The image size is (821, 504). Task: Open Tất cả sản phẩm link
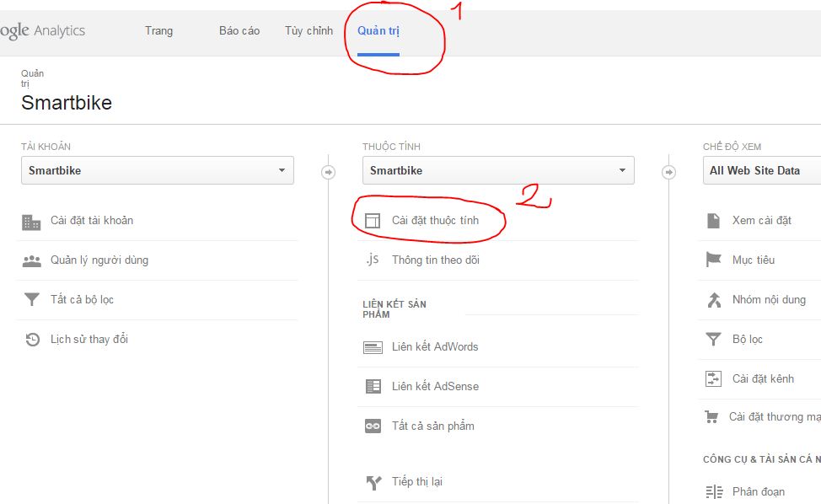click(x=433, y=426)
